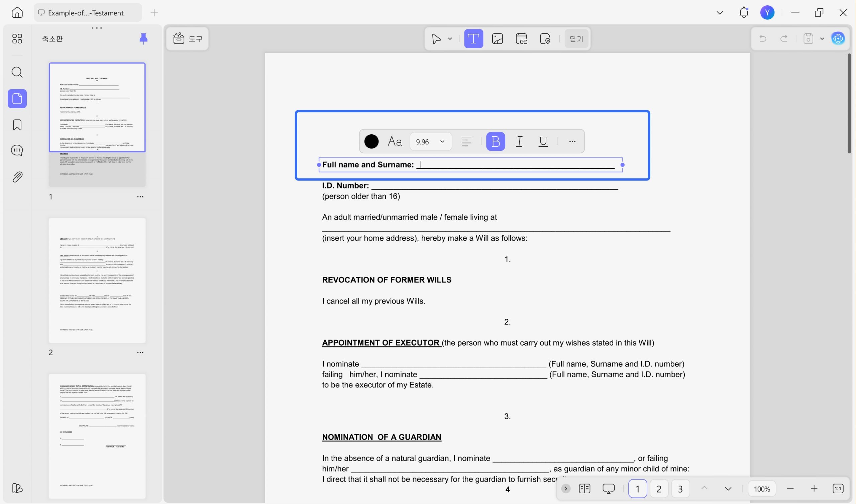
Task: Go to page 2 button
Action: click(x=659, y=489)
